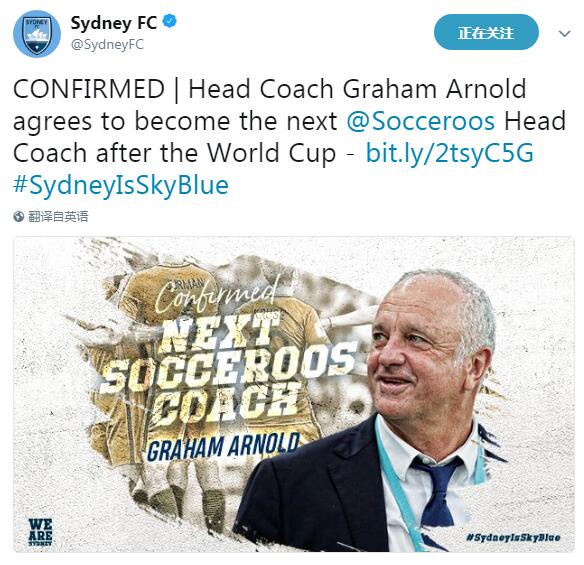Click the We Are Sydney logo

point(40,532)
